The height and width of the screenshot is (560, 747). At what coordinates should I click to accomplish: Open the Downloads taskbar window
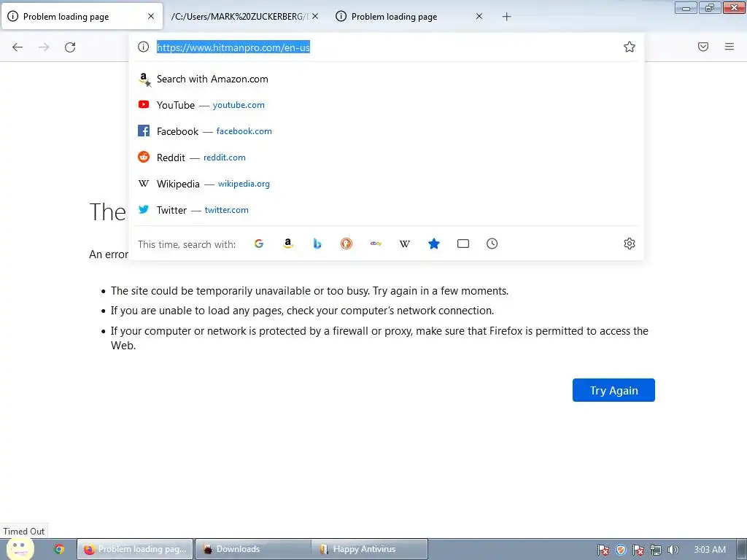pyautogui.click(x=253, y=549)
